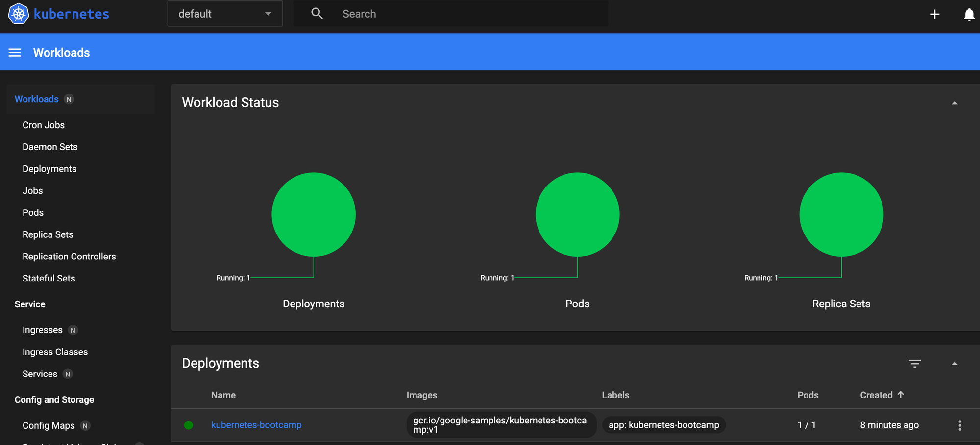Click Running: 1 label under Pods chart
The height and width of the screenshot is (445, 980).
point(497,278)
